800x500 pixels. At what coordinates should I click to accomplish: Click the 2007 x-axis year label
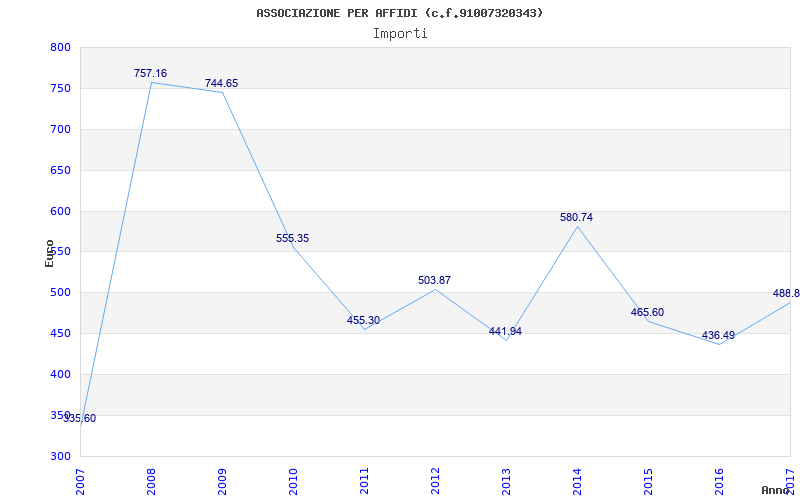pyautogui.click(x=80, y=482)
